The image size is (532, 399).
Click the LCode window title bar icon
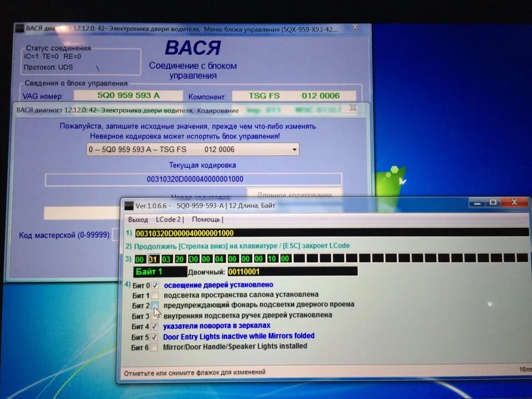(129, 206)
